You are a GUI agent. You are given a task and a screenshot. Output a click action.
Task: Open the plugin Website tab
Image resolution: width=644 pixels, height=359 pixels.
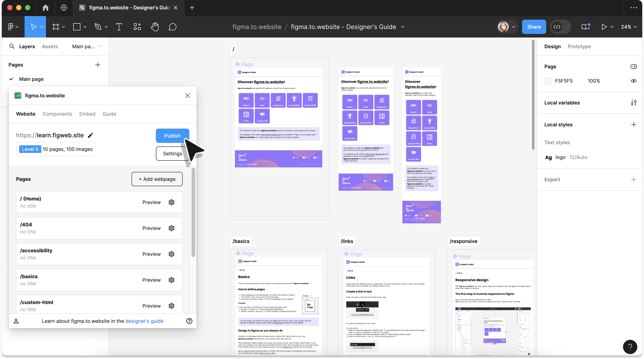point(26,114)
